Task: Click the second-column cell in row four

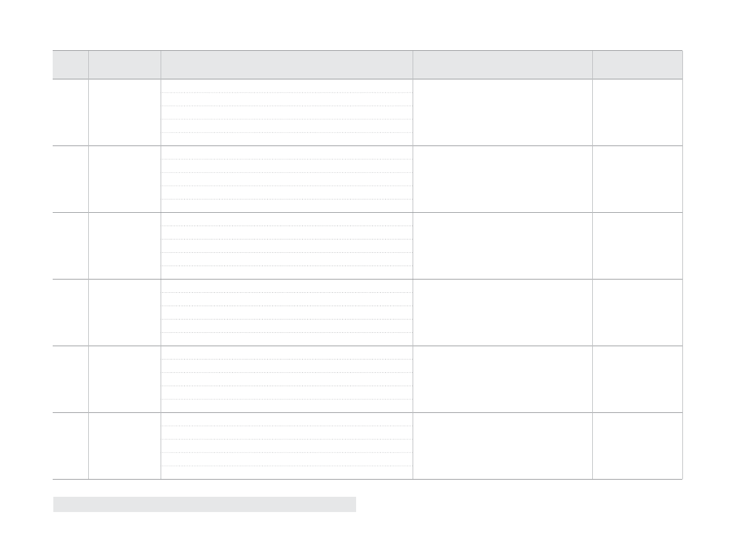Action: click(x=124, y=313)
